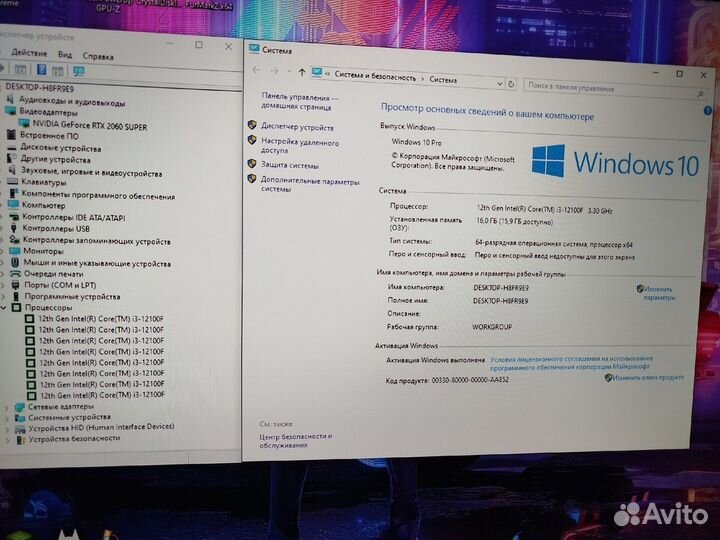Expand the Системные устройства category
This screenshot has width=720, height=540.
pos(6,418)
